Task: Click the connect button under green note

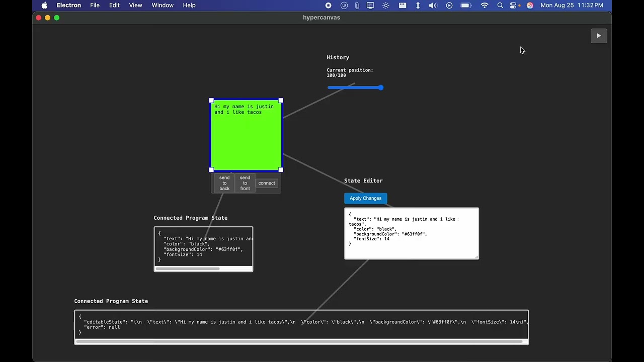Action: (x=267, y=183)
